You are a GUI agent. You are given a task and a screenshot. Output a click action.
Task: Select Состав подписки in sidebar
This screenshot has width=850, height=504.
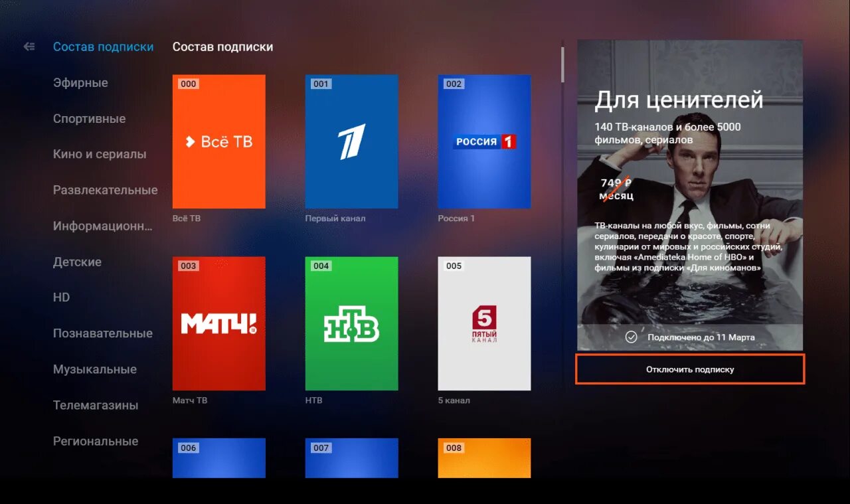coord(103,47)
